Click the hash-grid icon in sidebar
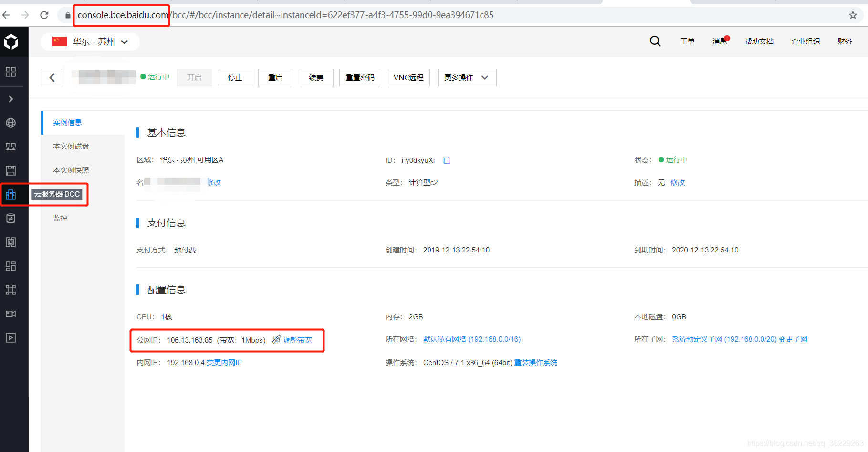Viewport: 868px width, 452px height. click(x=10, y=290)
